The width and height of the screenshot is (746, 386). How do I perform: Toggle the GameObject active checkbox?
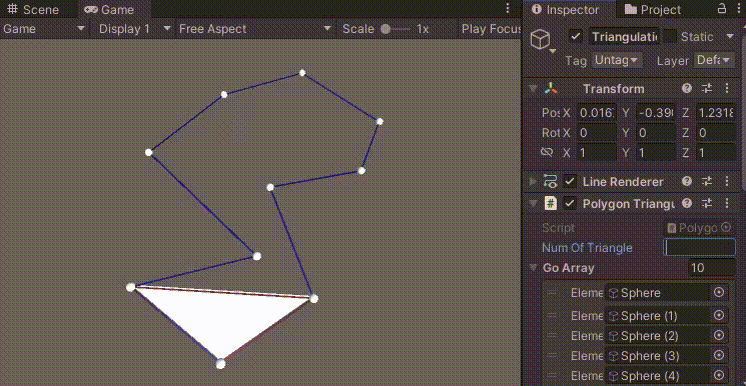tap(576, 37)
